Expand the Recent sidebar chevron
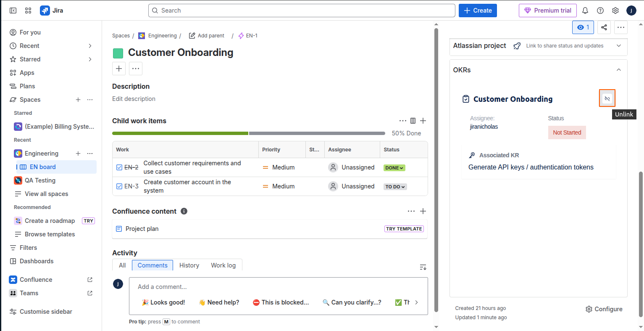The width and height of the screenshot is (644, 331). [x=90, y=46]
